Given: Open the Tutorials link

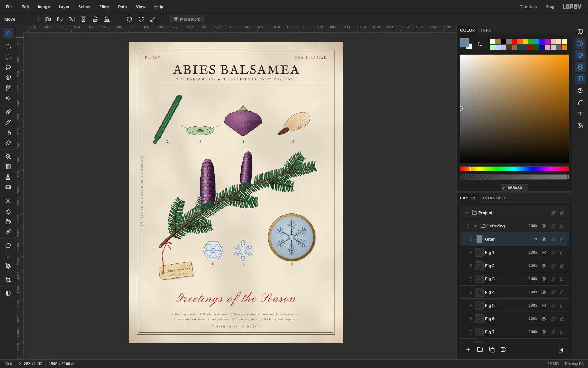Looking at the screenshot, I should pos(528,7).
